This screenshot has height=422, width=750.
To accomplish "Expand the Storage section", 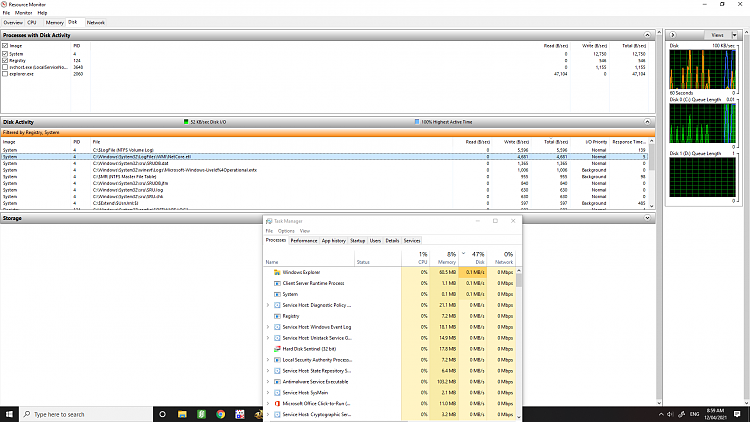I will pos(647,218).
